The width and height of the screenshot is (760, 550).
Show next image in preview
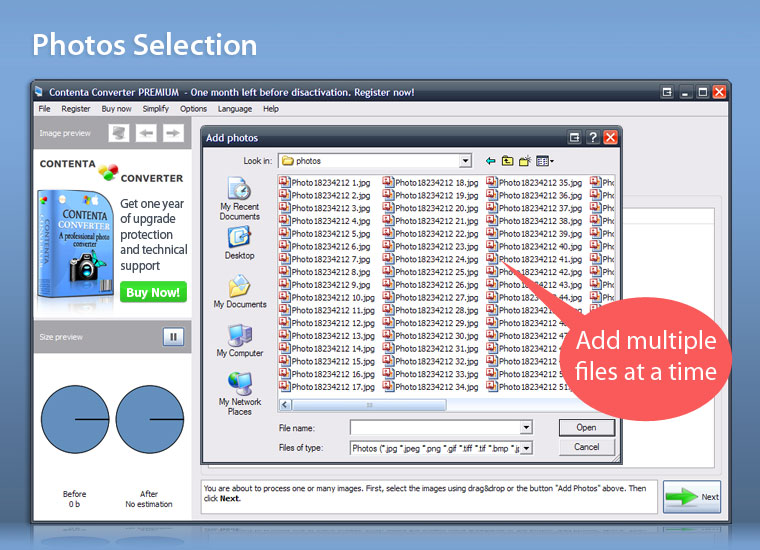(173, 133)
